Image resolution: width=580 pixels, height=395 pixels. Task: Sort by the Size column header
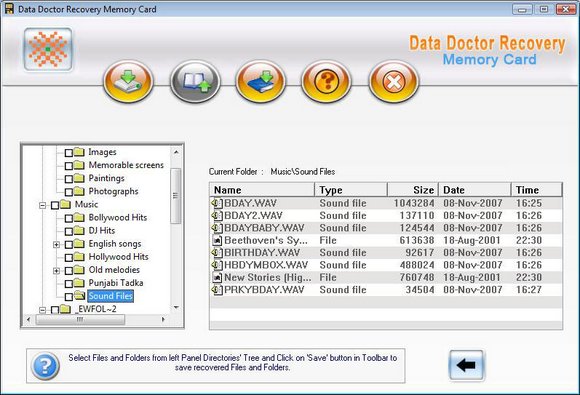tap(413, 190)
